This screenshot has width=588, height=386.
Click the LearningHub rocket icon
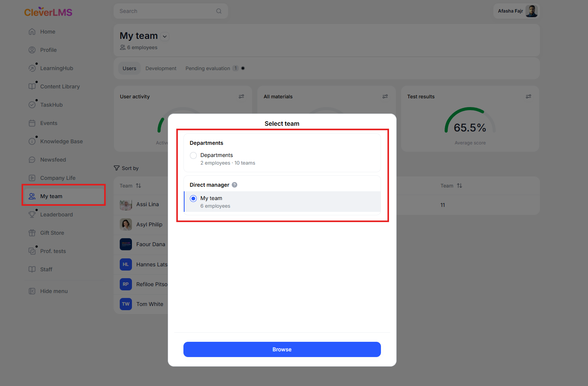[x=32, y=68]
